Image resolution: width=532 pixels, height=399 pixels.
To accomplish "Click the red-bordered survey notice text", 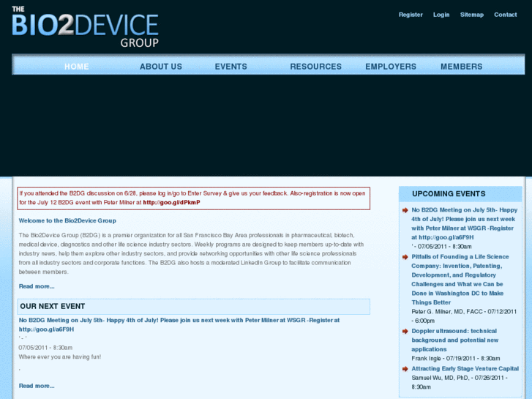I will point(193,198).
